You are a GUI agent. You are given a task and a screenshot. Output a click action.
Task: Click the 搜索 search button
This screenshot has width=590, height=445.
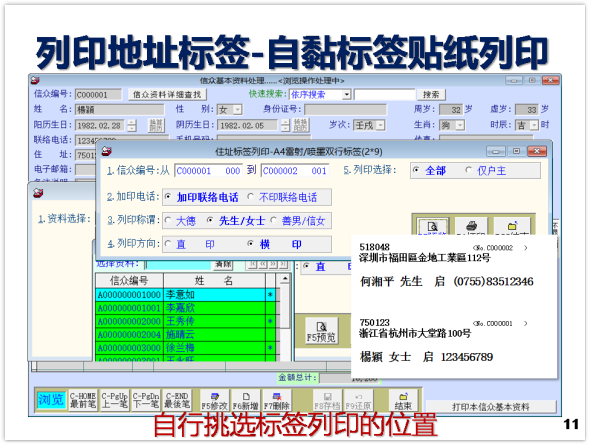(431, 94)
